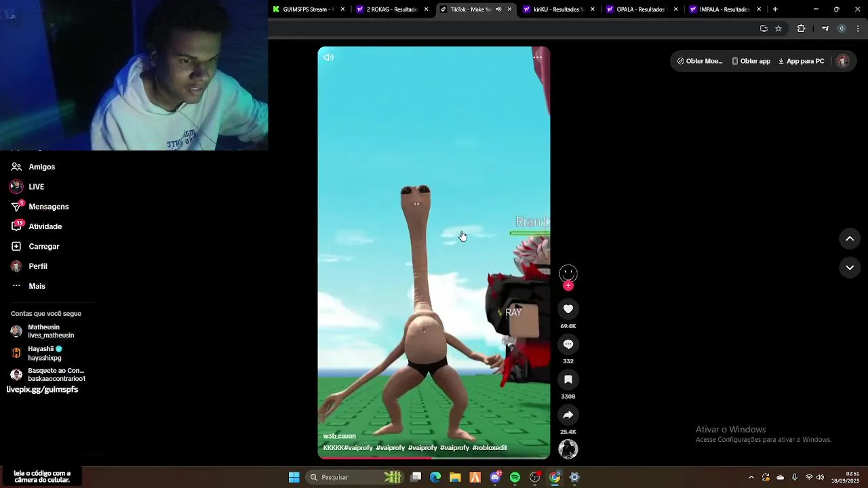Mute the TikTok tab via its speaker icon
The image size is (868, 488).
[498, 9]
